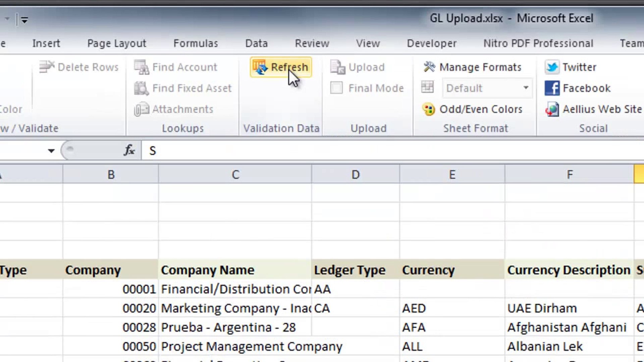Viewport: 644px width, 362px height.
Task: Select column E header
Action: (x=452, y=174)
